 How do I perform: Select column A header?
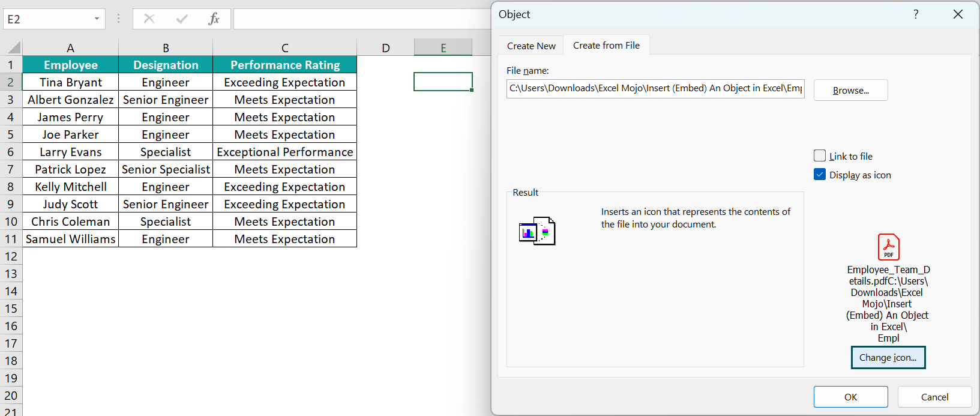70,48
